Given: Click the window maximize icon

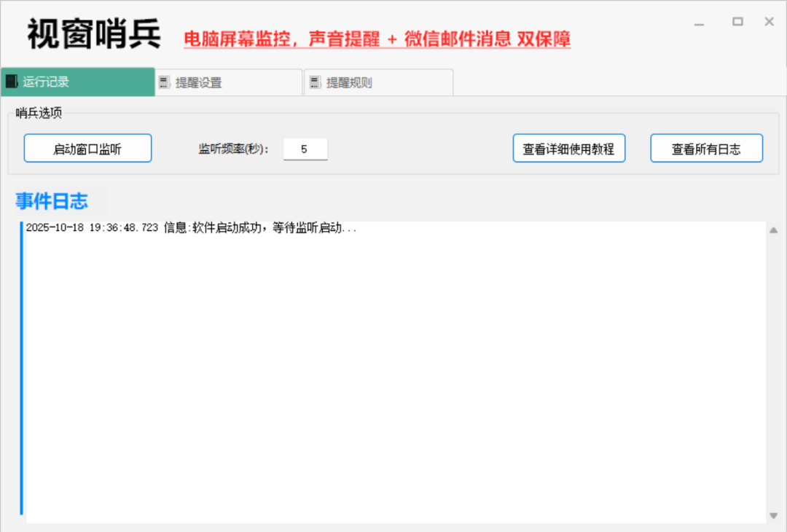Looking at the screenshot, I should pos(736,20).
